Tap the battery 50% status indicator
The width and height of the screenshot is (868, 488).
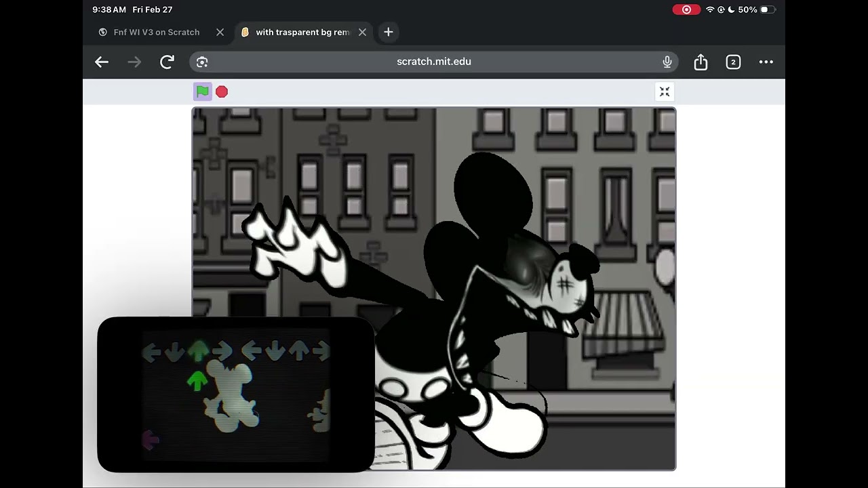(x=757, y=9)
